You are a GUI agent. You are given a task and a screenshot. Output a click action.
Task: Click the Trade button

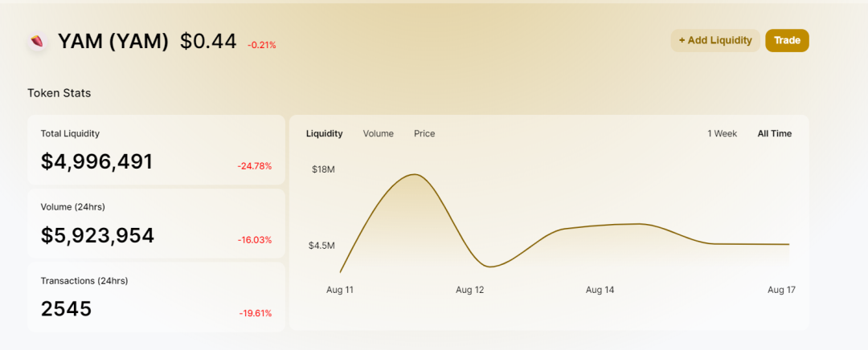[x=787, y=40]
